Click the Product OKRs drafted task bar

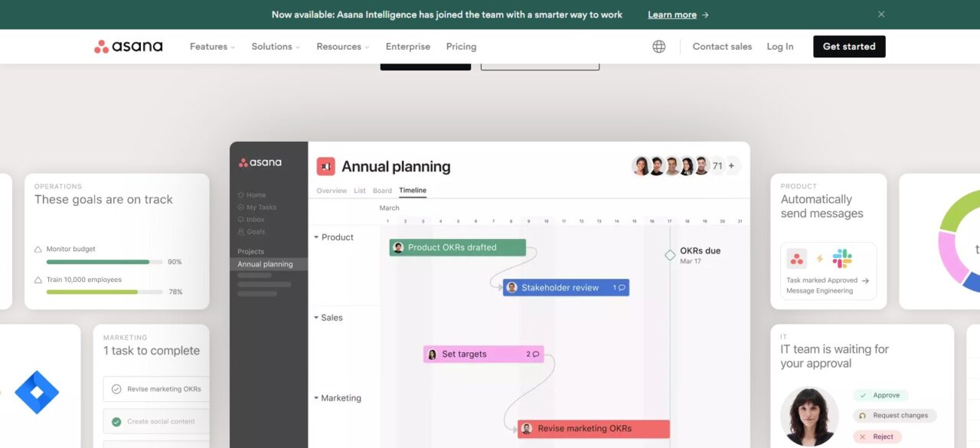click(458, 247)
